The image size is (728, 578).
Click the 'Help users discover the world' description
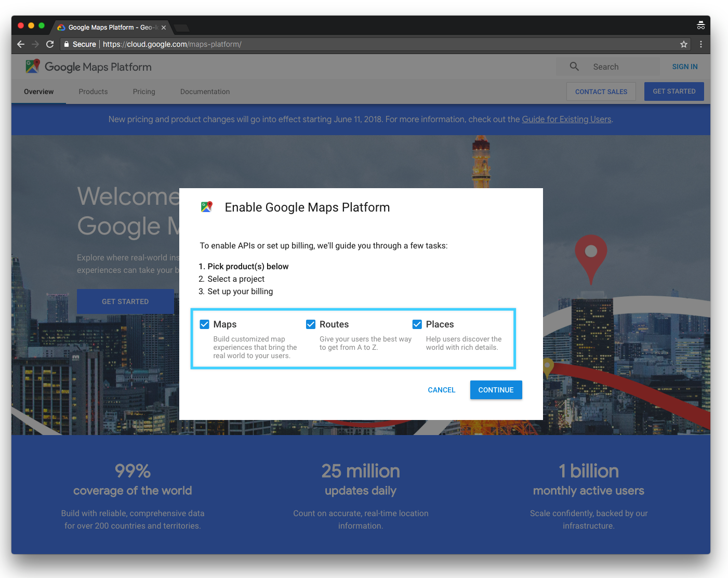tap(464, 343)
